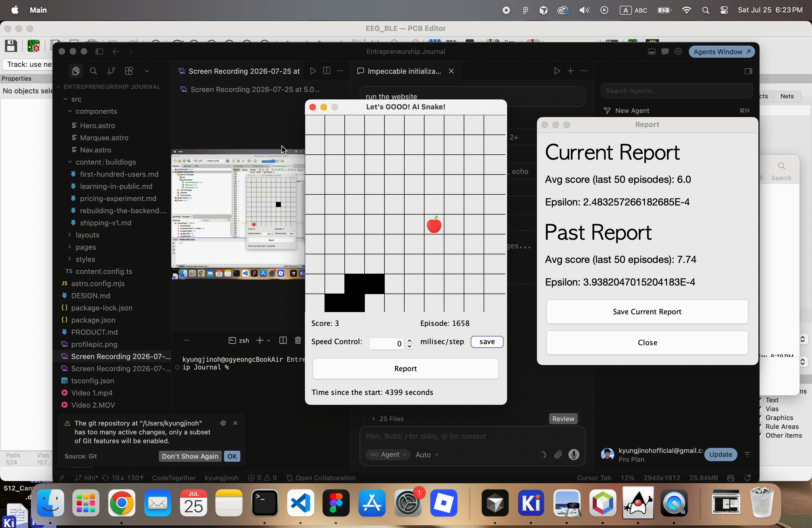
Task: Toggle the bottom panel layout icon
Action: tap(651, 52)
